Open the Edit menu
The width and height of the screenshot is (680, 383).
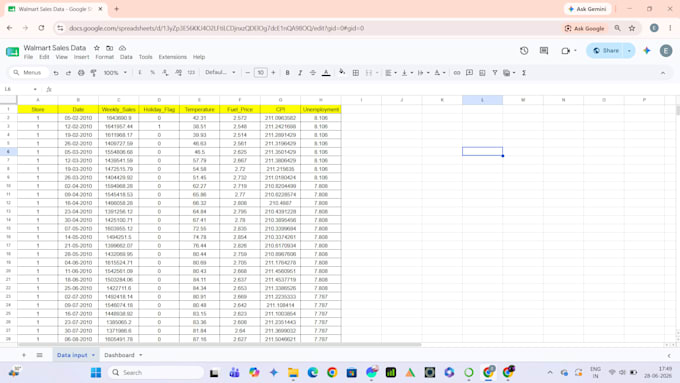[44, 57]
